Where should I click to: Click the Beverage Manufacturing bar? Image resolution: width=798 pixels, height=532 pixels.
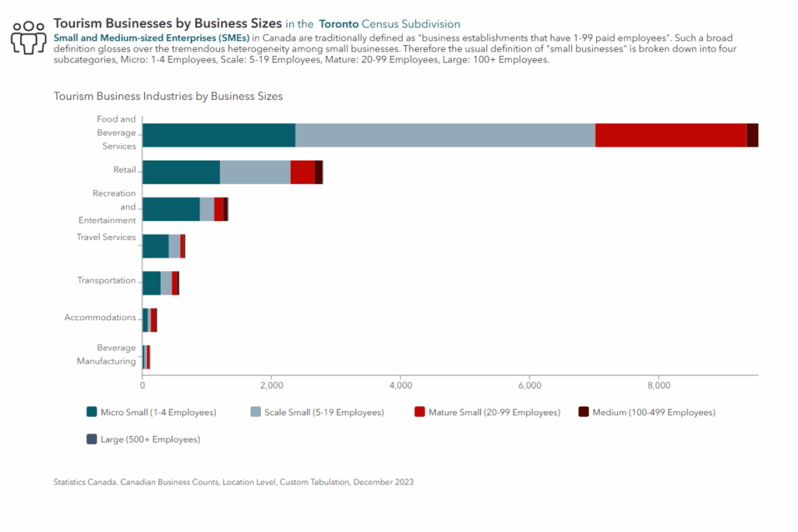[147, 357]
